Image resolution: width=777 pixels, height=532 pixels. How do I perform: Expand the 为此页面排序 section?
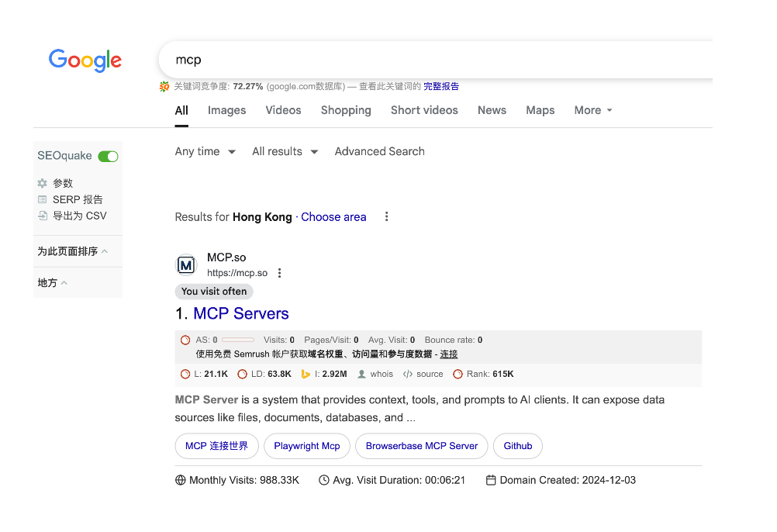(x=72, y=251)
